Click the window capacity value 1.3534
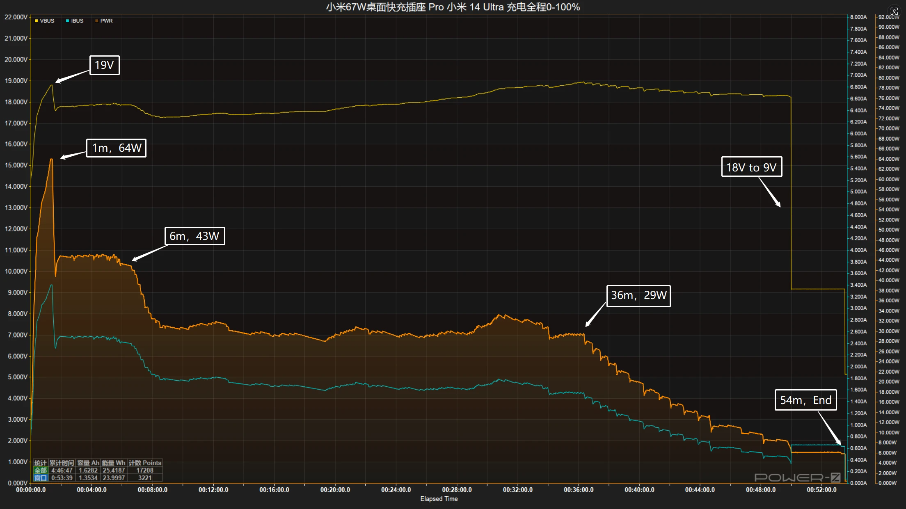906x509 pixels. [88, 478]
